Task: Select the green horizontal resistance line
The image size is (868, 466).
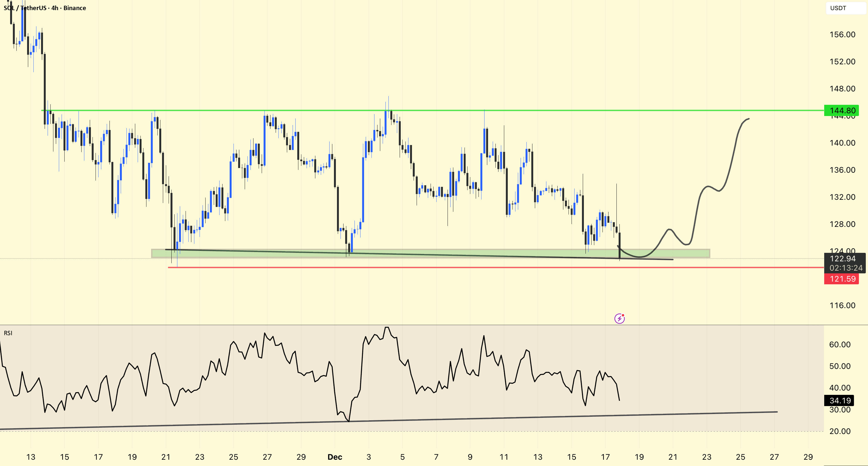Action: click(438, 111)
